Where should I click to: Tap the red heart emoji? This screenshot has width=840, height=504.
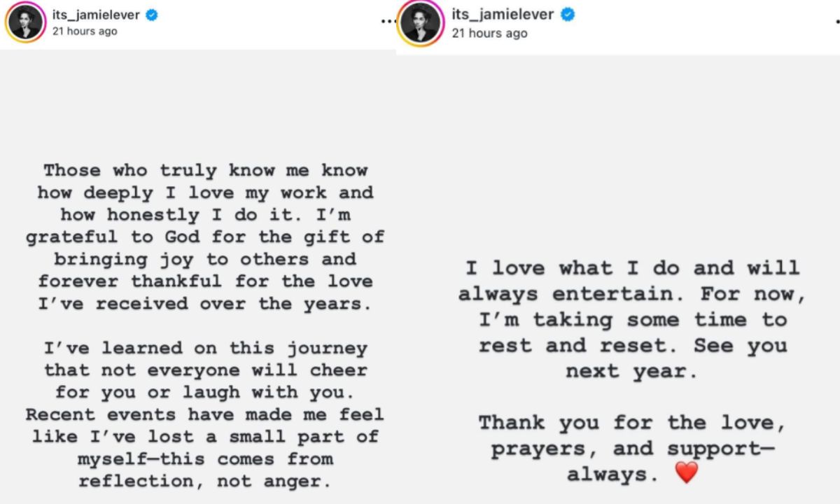[x=687, y=473]
